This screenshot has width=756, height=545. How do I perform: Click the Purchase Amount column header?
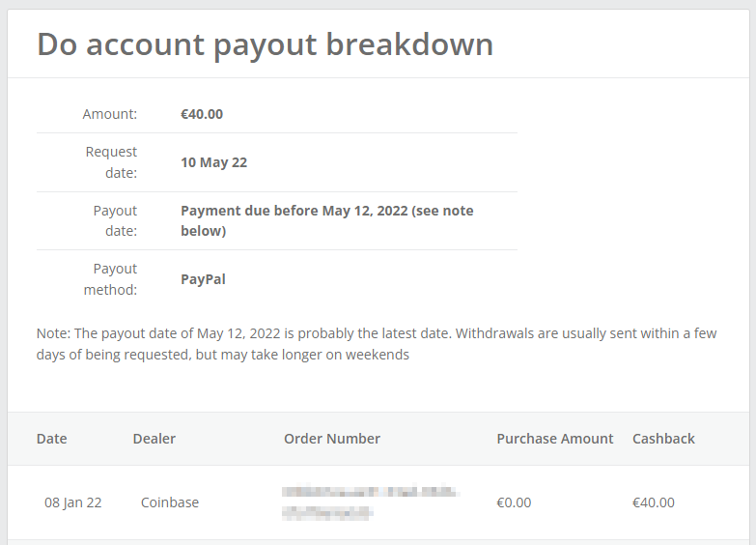click(x=555, y=439)
